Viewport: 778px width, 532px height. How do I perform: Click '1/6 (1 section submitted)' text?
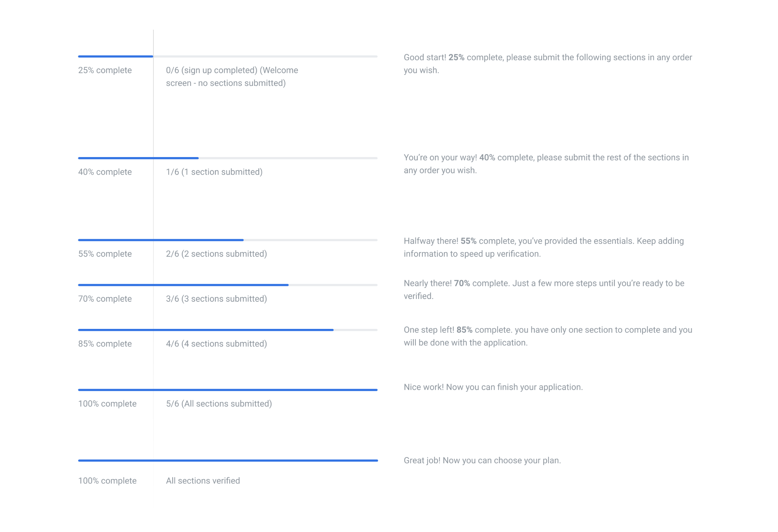214,172
